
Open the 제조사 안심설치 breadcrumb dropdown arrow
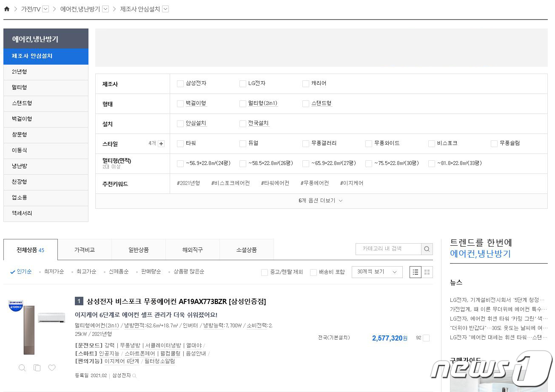(165, 9)
